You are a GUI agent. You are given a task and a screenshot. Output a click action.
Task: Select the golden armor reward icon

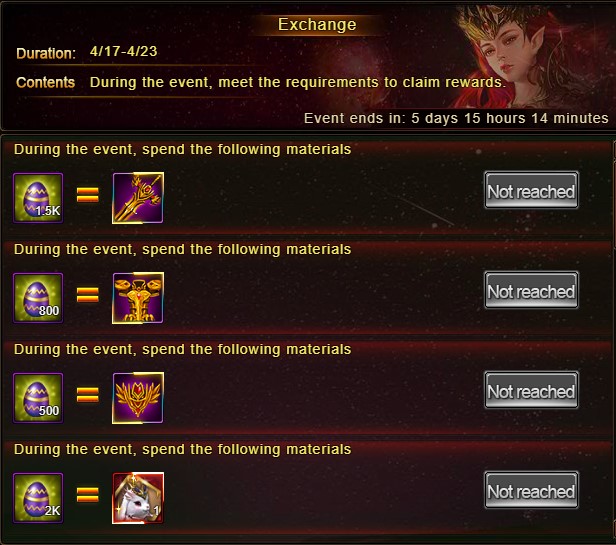138,298
